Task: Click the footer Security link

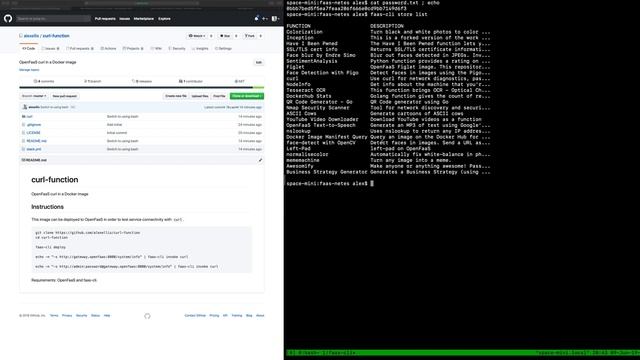Action: pyautogui.click(x=81, y=316)
